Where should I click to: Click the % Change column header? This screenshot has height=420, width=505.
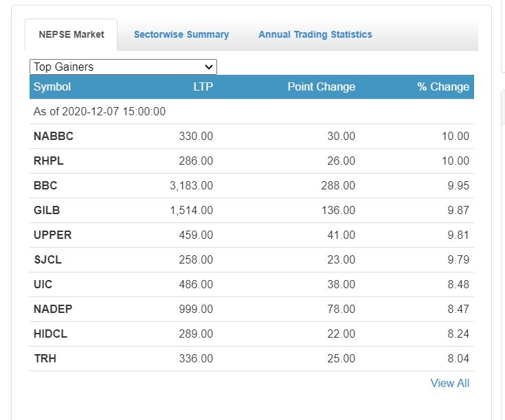coord(443,86)
